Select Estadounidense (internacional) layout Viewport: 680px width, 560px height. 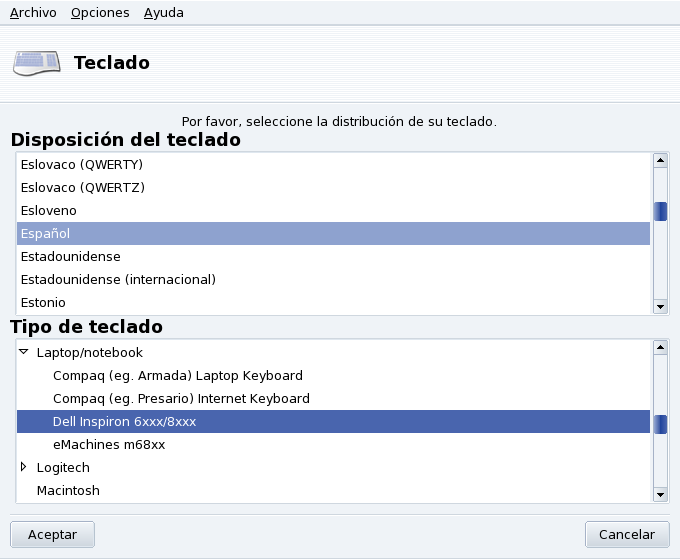coord(118,279)
